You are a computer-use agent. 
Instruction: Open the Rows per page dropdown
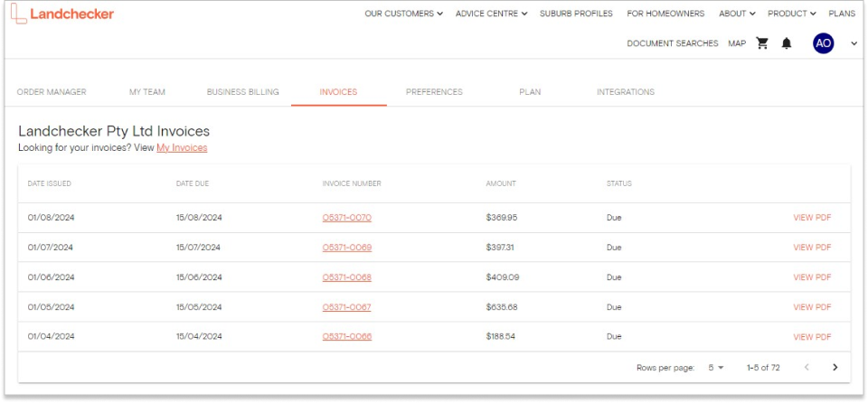[x=716, y=368]
